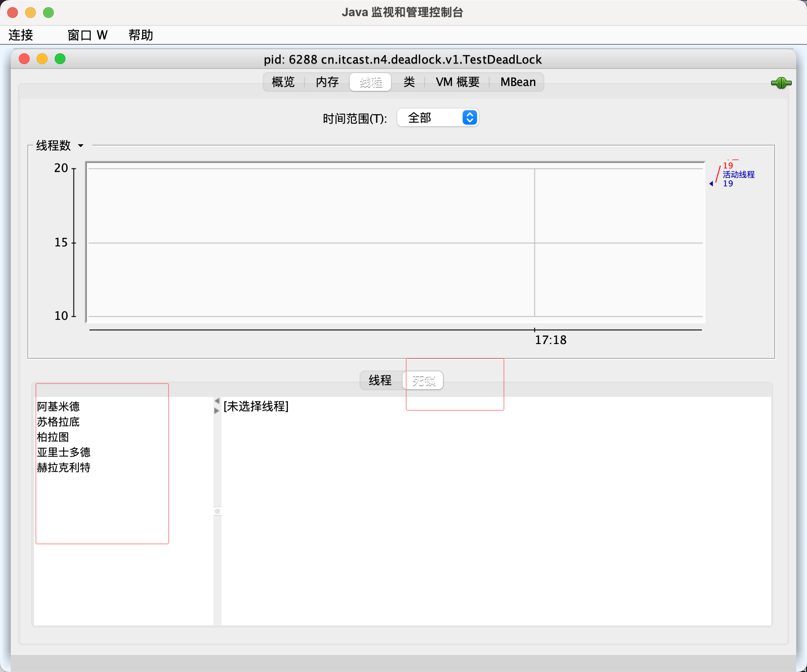Click the split pane divider handle dot
Image resolution: width=807 pixels, height=672 pixels.
(217, 511)
